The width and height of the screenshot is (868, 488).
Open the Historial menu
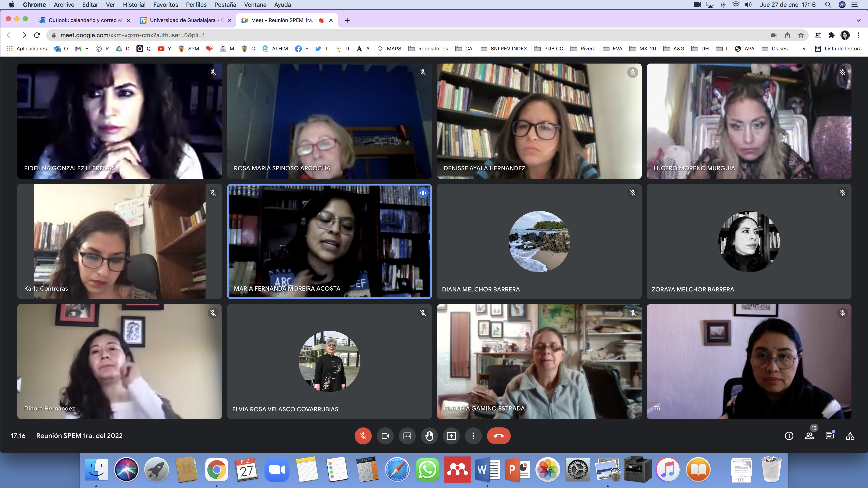click(x=134, y=5)
